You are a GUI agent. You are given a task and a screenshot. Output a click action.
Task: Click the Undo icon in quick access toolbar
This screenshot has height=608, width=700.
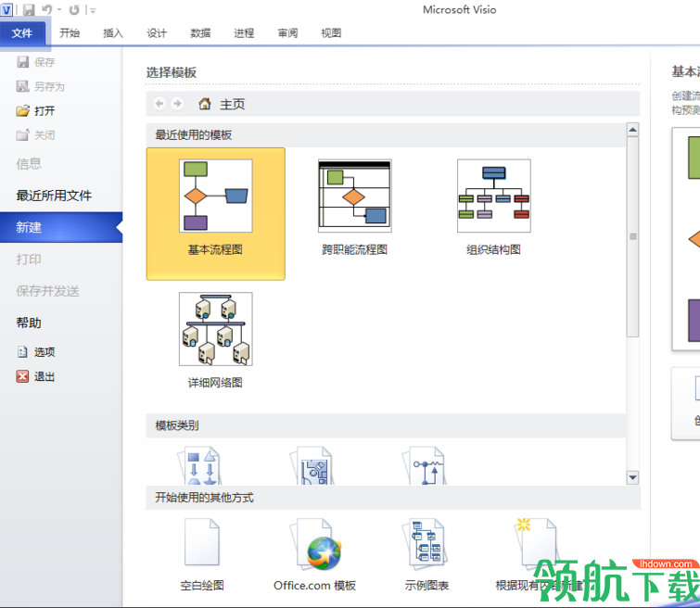47,10
